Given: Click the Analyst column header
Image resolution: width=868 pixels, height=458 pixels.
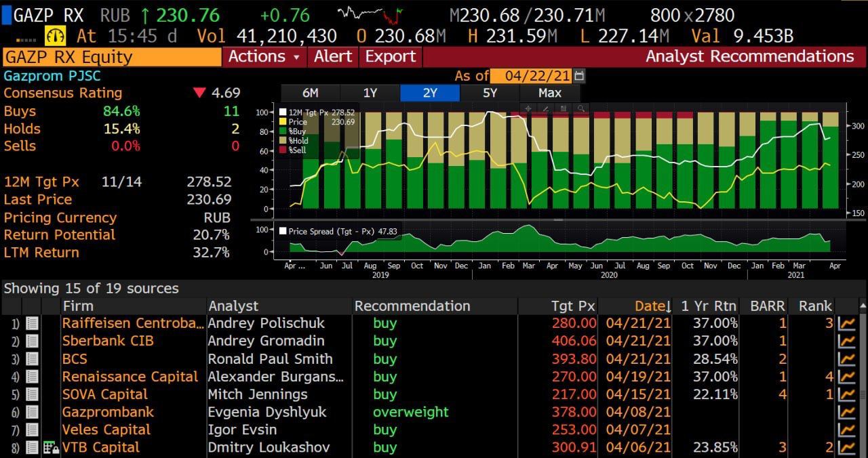Looking at the screenshot, I should pyautogui.click(x=279, y=306).
